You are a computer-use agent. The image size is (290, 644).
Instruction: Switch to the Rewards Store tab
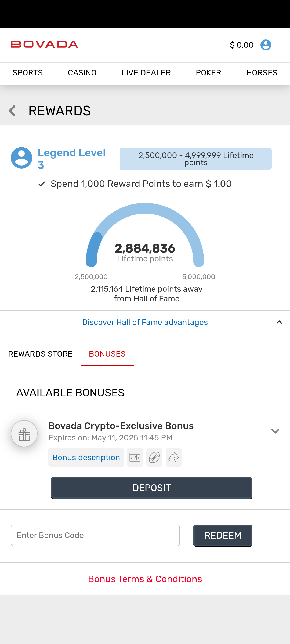click(40, 354)
